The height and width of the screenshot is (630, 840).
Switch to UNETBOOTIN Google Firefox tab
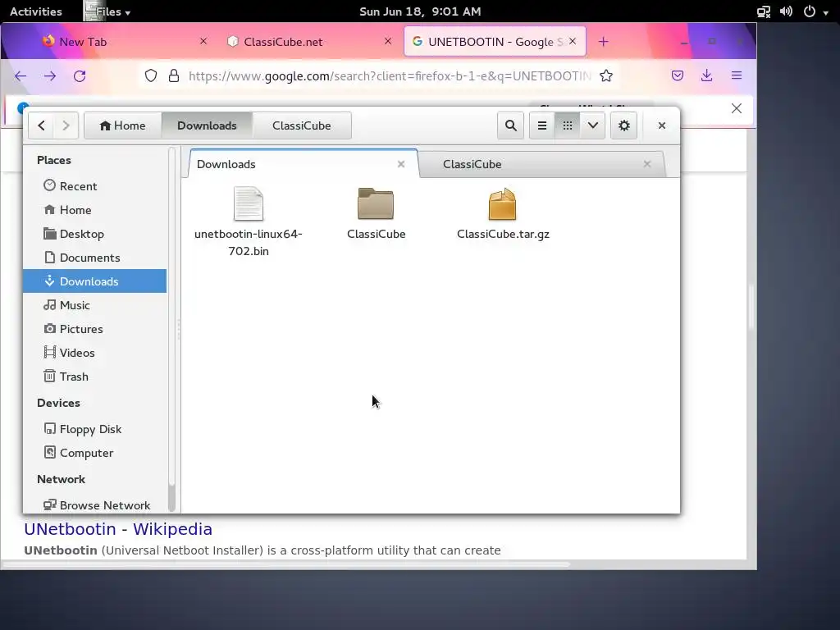[x=495, y=41]
